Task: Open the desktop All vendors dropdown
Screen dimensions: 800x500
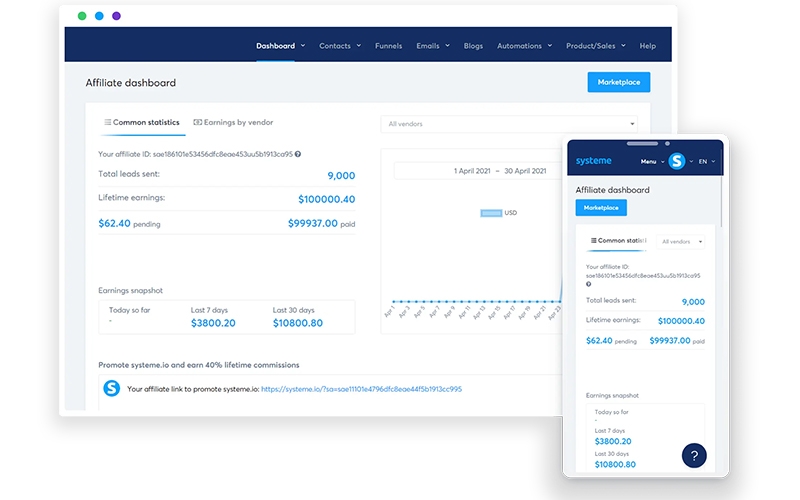Action: click(509, 124)
